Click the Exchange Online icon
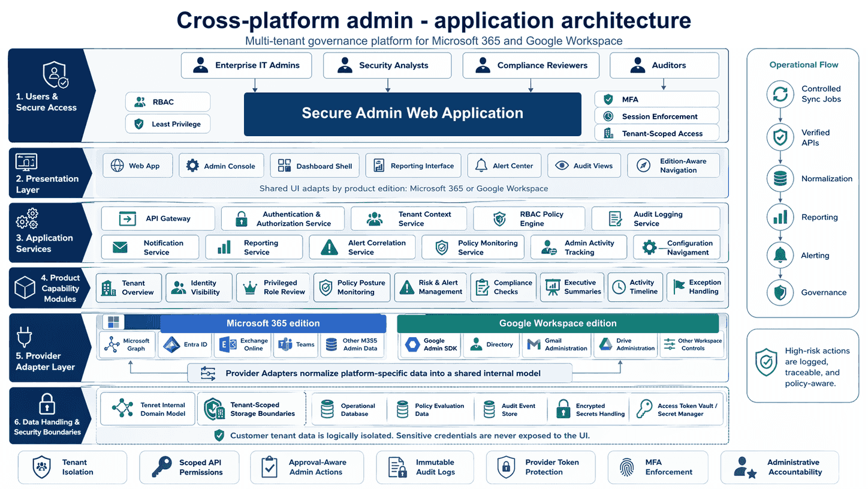The image size is (868, 489). point(228,344)
